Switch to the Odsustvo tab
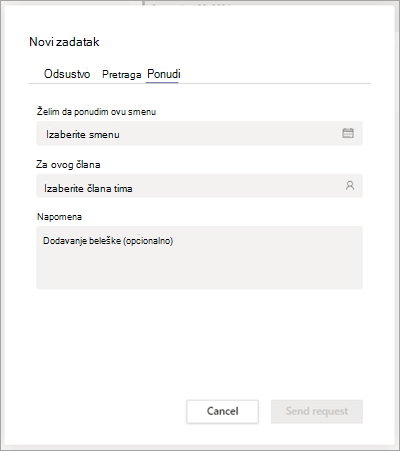400x451 pixels. point(67,74)
